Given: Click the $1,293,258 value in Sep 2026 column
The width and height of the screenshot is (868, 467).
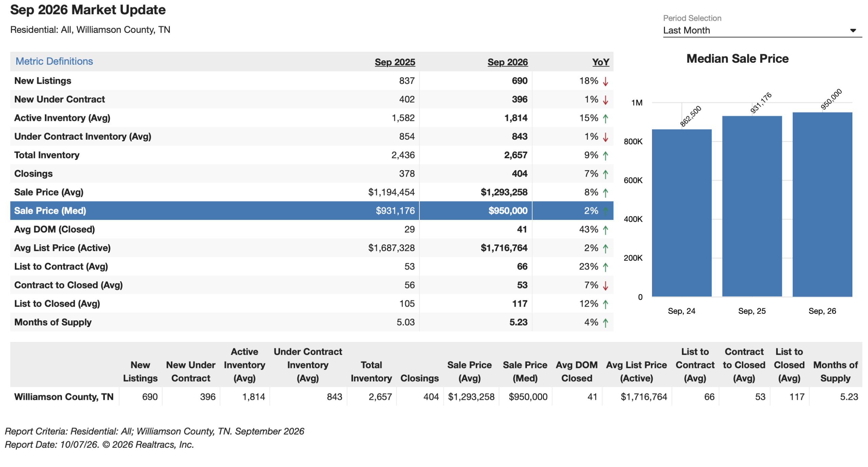Looking at the screenshot, I should coord(504,192).
